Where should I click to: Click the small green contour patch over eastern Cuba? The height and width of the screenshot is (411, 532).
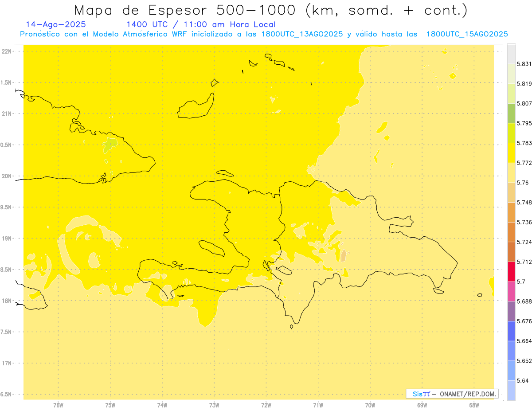110,145
